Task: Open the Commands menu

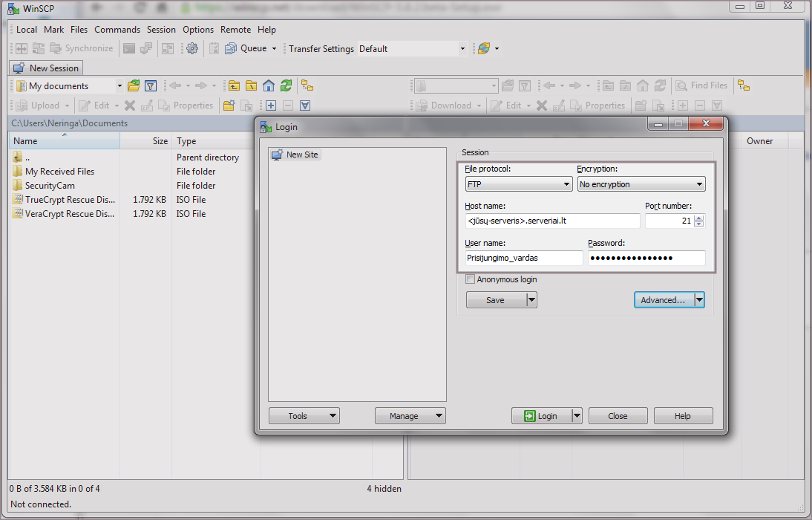Action: pyautogui.click(x=117, y=30)
